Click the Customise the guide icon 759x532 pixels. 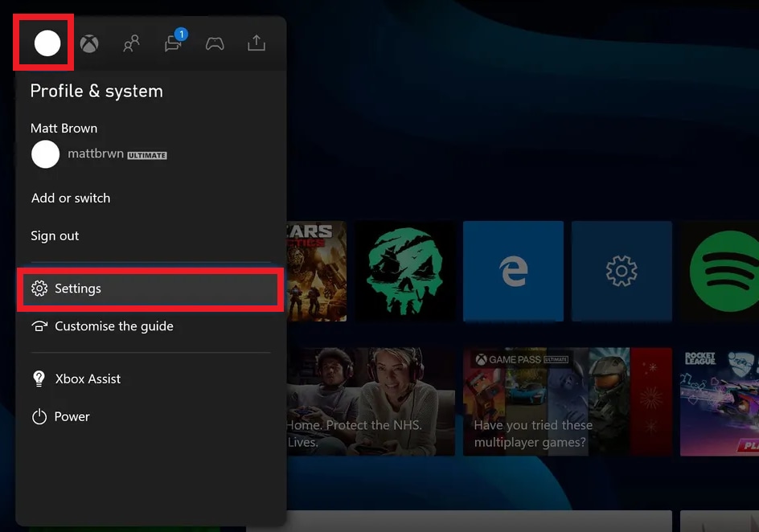39,326
